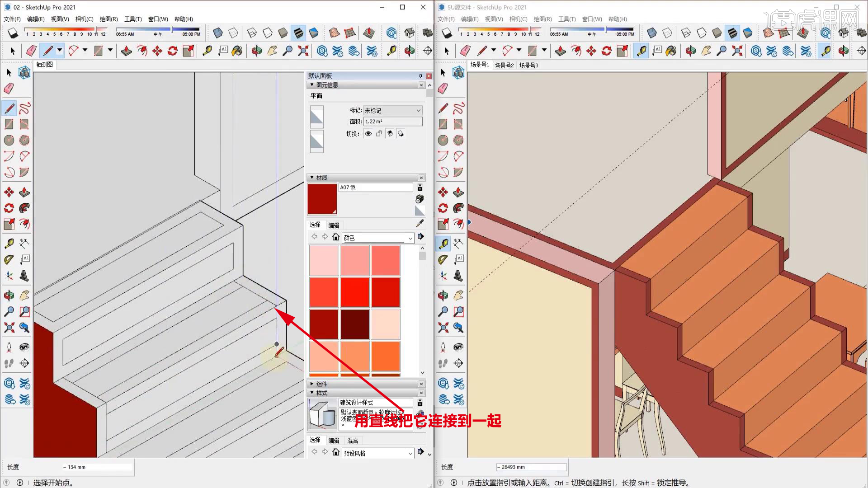The width and height of the screenshot is (868, 488).
Task: Select the 轴测图 scene tab
Action: [x=45, y=65]
